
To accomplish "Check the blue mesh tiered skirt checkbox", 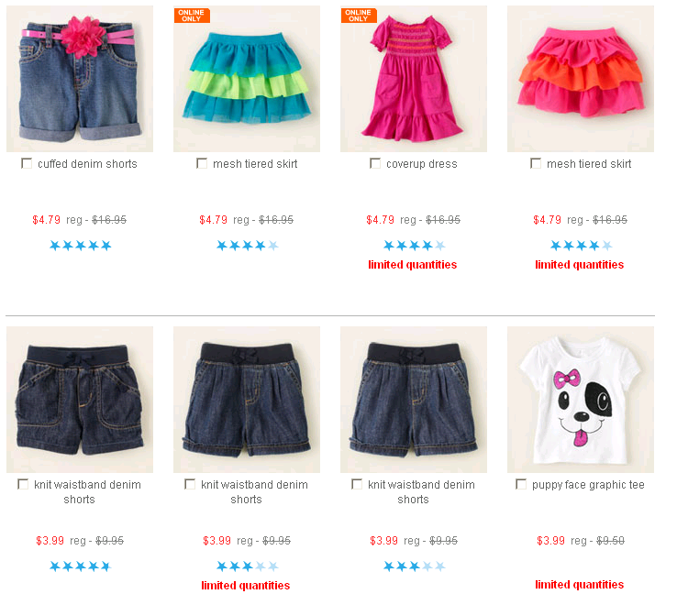I will (202, 163).
